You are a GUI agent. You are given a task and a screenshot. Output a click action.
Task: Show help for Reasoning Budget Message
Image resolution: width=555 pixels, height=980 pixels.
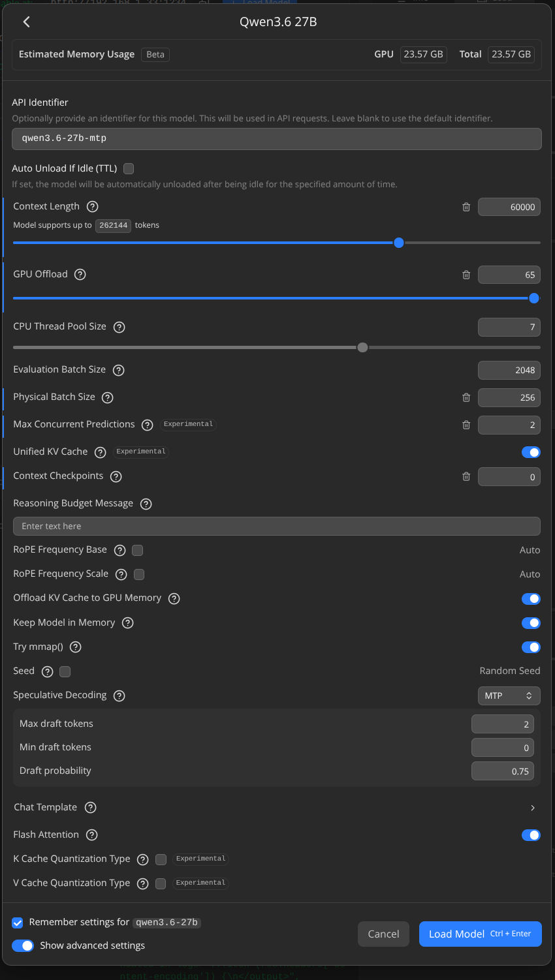pos(146,504)
